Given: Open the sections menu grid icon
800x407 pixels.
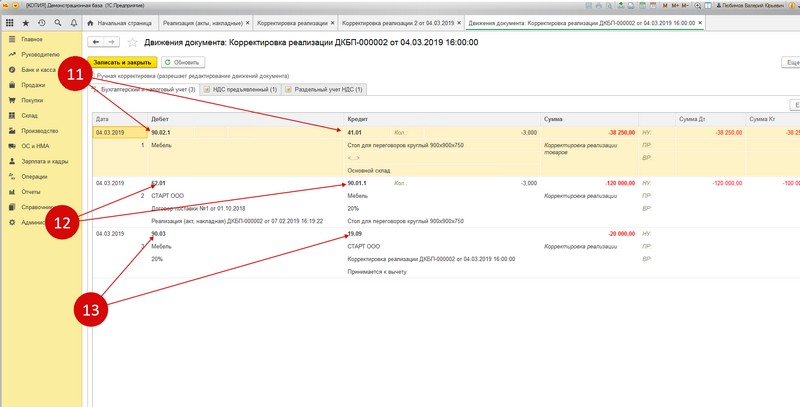Looking at the screenshot, I should [x=9, y=23].
